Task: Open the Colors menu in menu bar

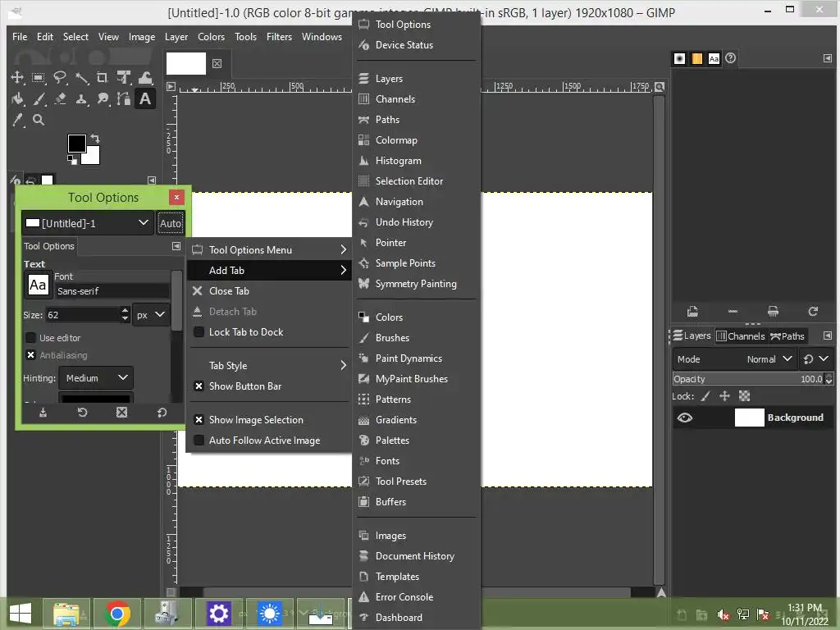Action: click(x=211, y=37)
